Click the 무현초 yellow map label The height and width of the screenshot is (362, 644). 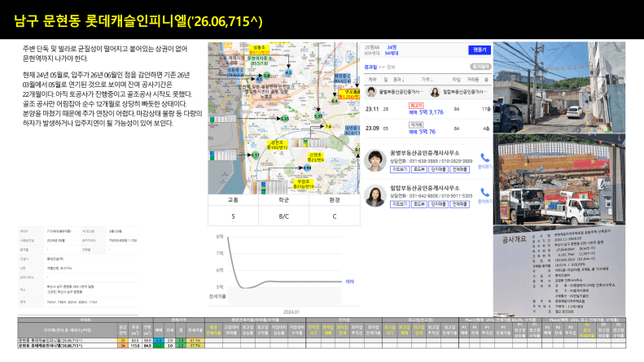[x=304, y=184]
